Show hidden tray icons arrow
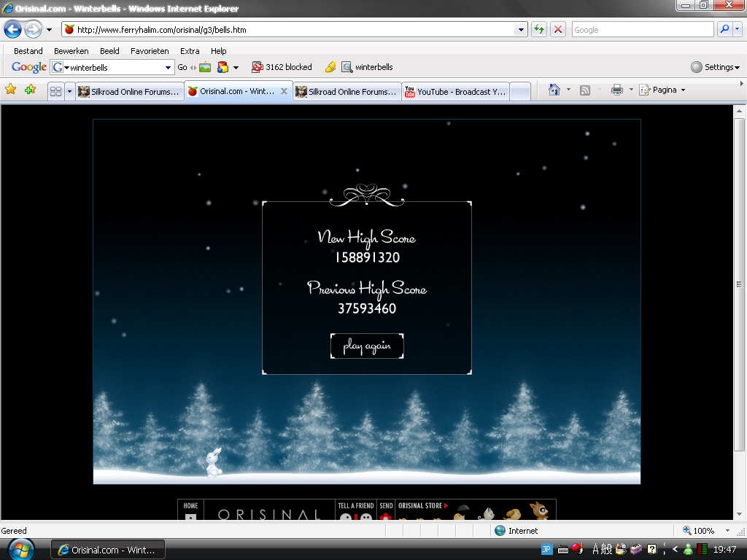The width and height of the screenshot is (747, 560). 675,550
